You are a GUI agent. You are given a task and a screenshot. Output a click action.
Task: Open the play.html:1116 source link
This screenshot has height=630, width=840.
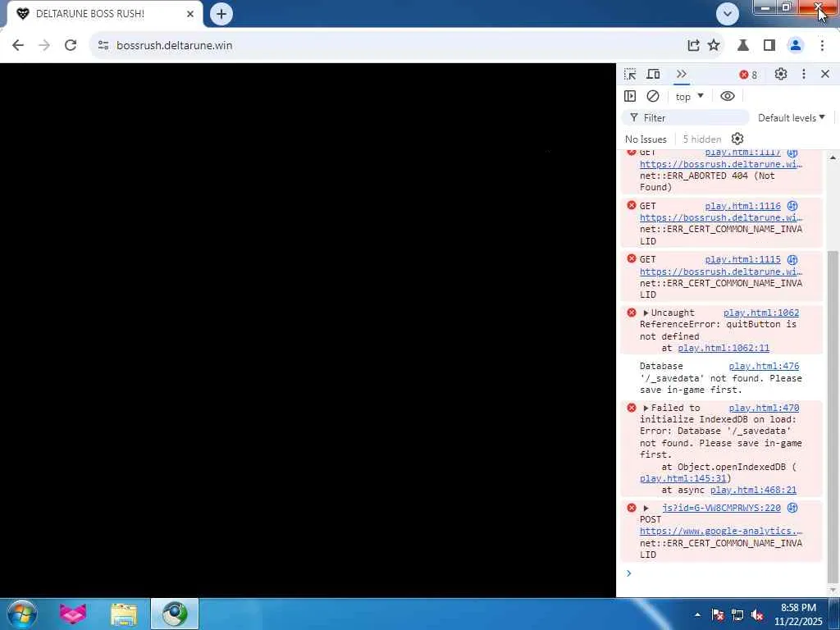click(742, 206)
